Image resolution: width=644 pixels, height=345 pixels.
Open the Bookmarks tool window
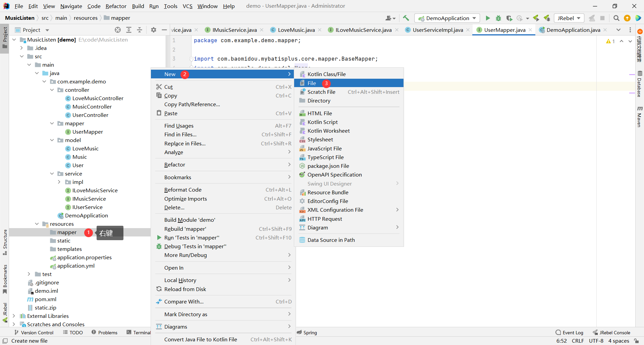click(x=5, y=279)
